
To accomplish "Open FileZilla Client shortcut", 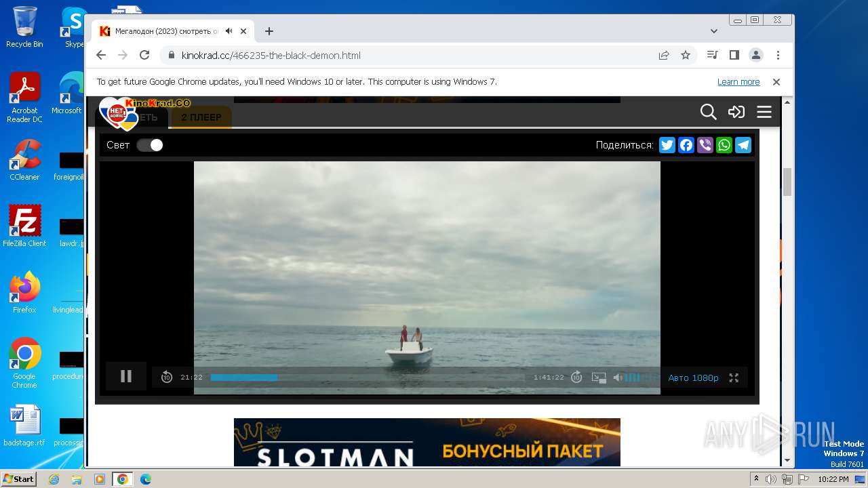I will coord(24,226).
